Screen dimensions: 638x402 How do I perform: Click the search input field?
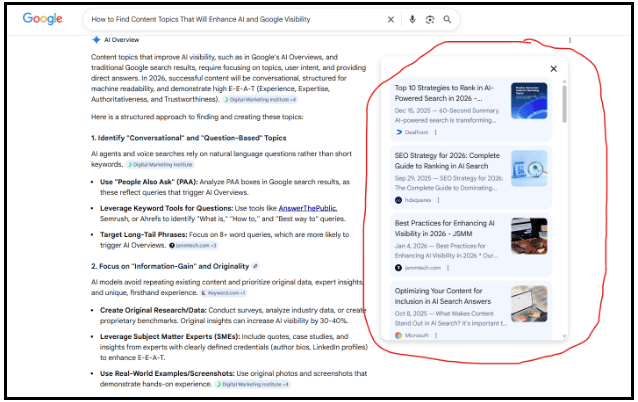click(236, 20)
